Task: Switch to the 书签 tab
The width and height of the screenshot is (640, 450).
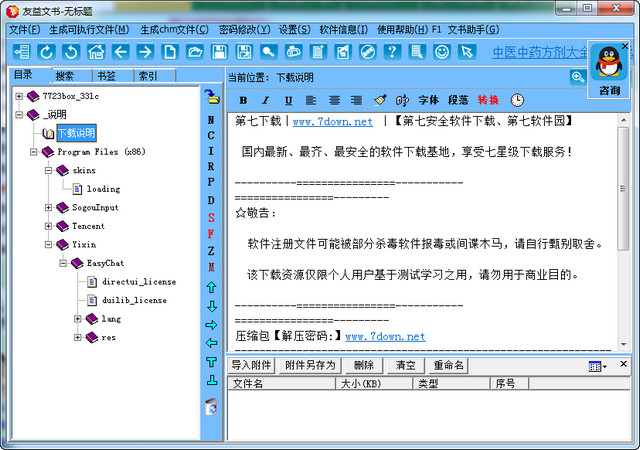Action: [105, 76]
